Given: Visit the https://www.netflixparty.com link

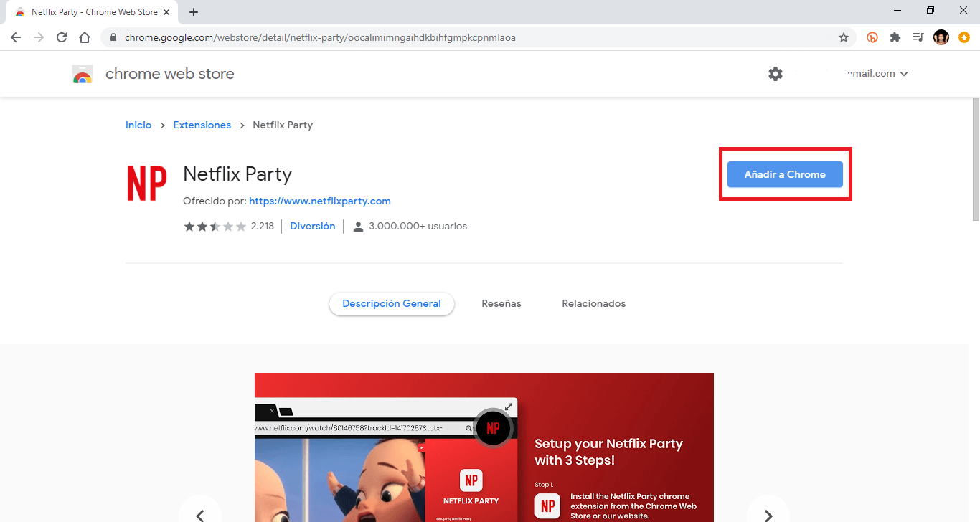Looking at the screenshot, I should (x=320, y=201).
